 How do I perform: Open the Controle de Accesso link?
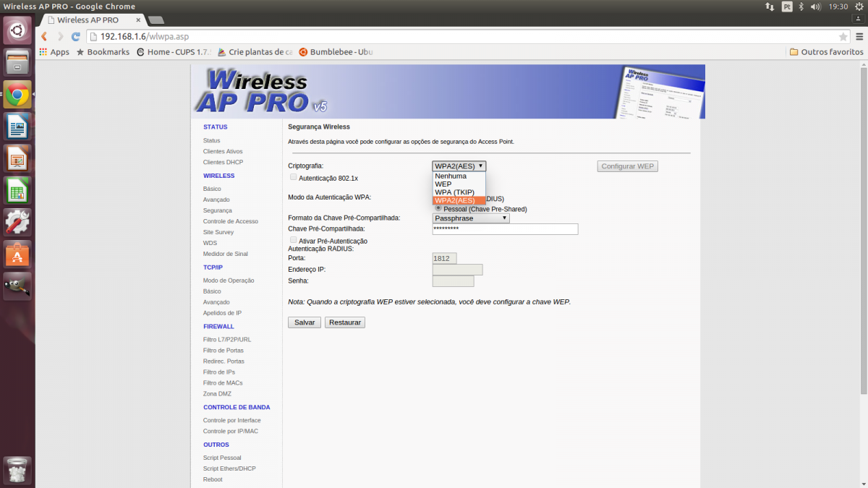point(231,221)
